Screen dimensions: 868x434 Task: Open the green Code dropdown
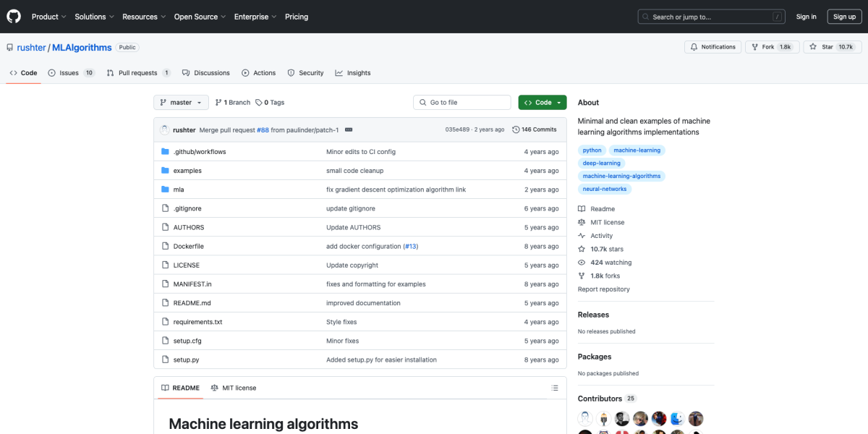click(542, 102)
